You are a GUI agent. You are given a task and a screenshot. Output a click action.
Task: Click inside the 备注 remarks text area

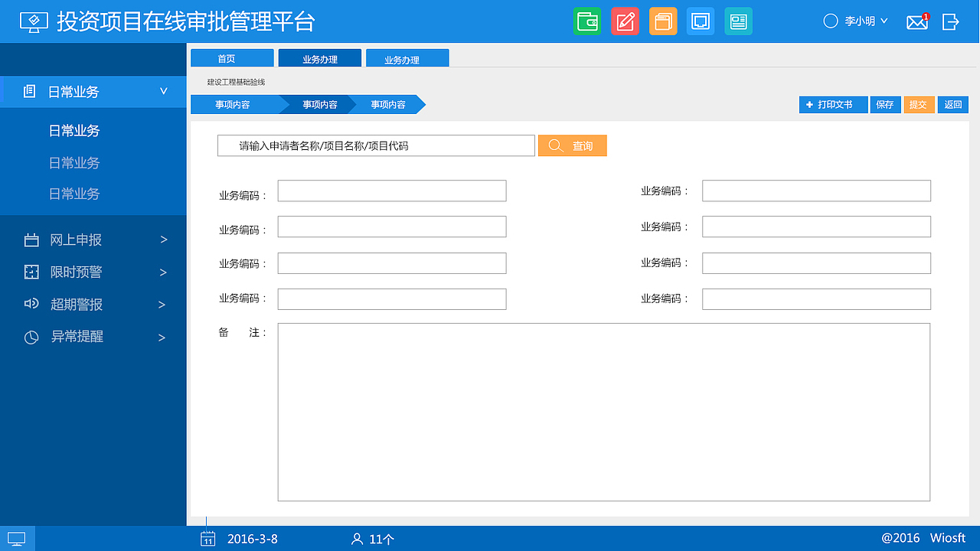(x=604, y=412)
